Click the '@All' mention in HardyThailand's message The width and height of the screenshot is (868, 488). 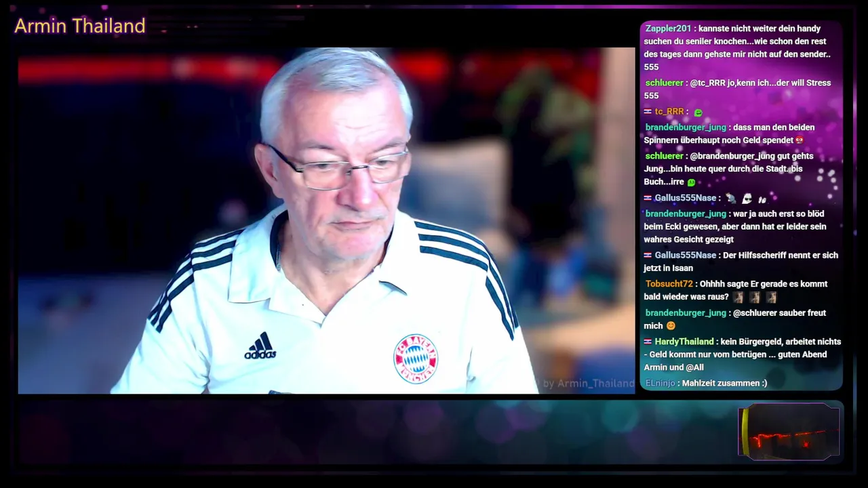(694, 367)
